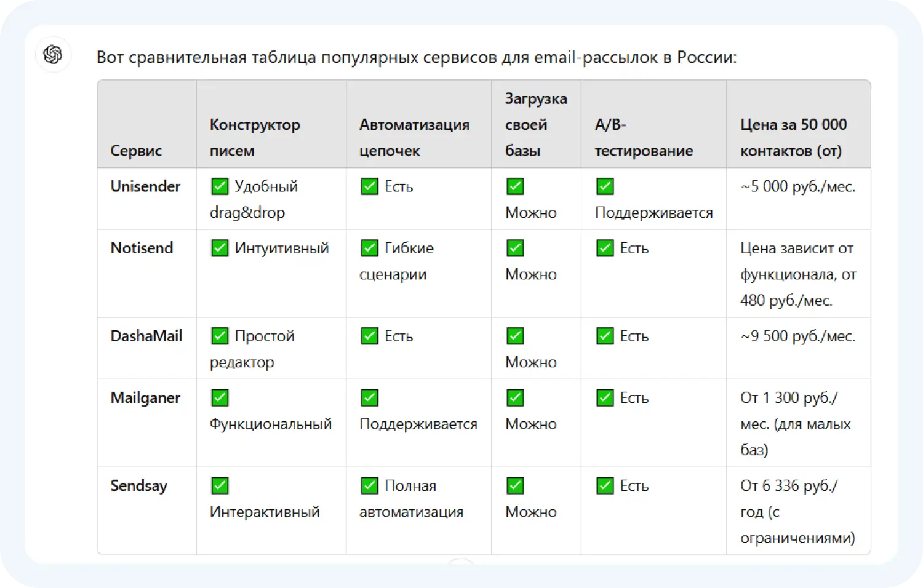Click the Цена за 50 000 контактов header
The width and height of the screenshot is (923, 588).
(x=793, y=138)
